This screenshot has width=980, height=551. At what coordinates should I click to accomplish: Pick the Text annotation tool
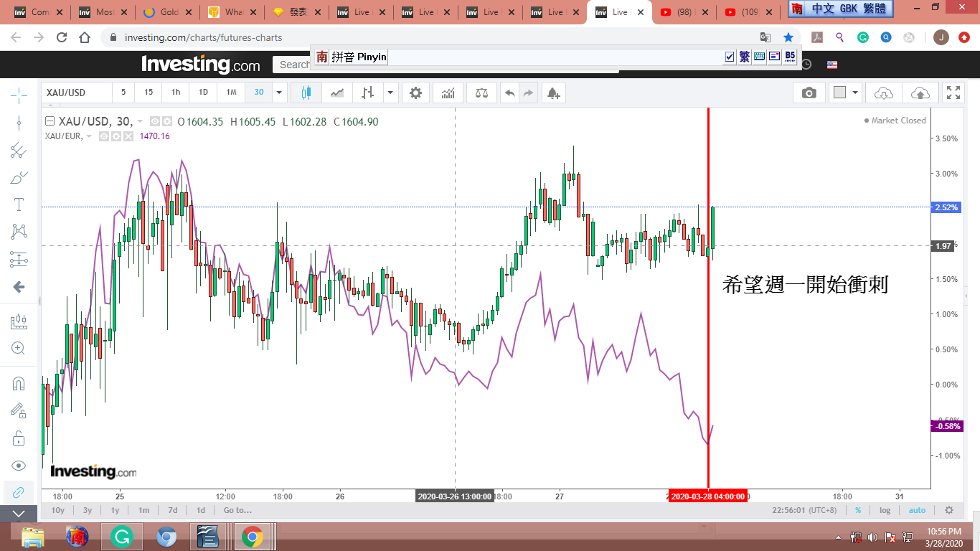[x=19, y=204]
